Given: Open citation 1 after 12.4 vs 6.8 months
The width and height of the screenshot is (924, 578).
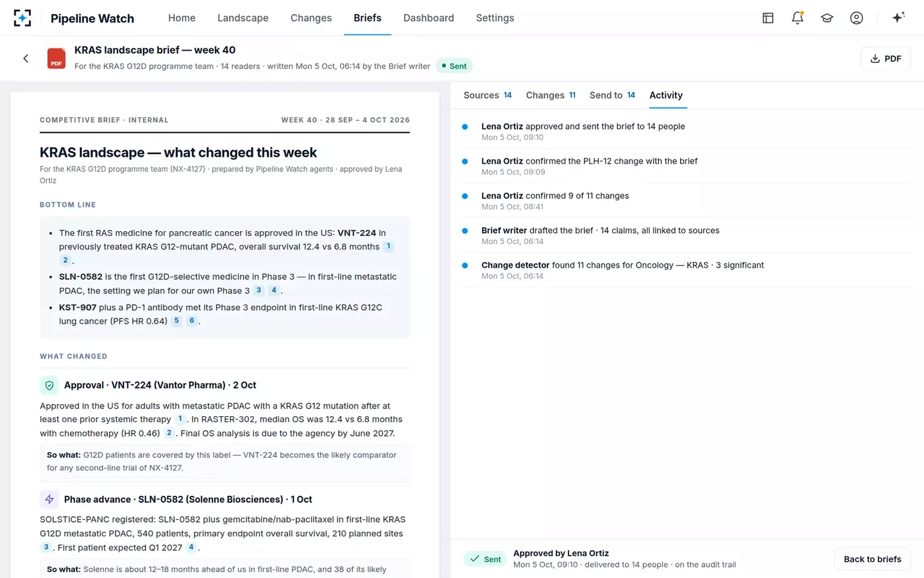Looking at the screenshot, I should (388, 247).
